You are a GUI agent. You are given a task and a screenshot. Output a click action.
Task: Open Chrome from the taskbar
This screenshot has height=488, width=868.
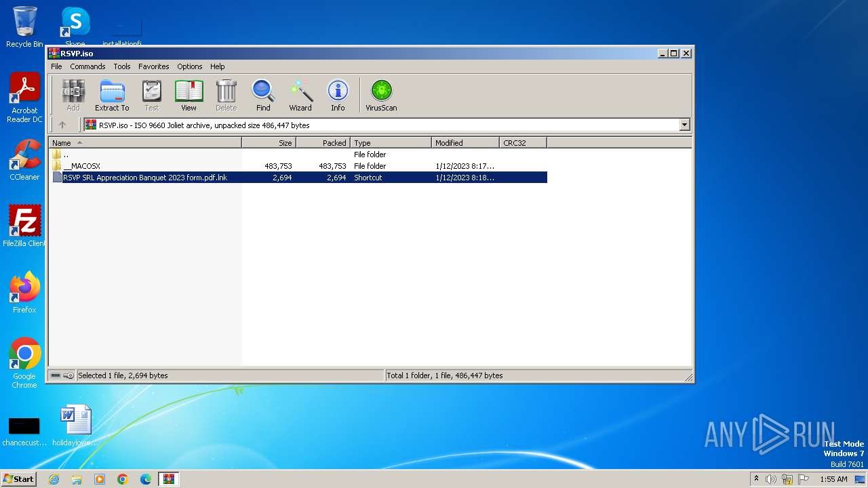[x=123, y=479]
